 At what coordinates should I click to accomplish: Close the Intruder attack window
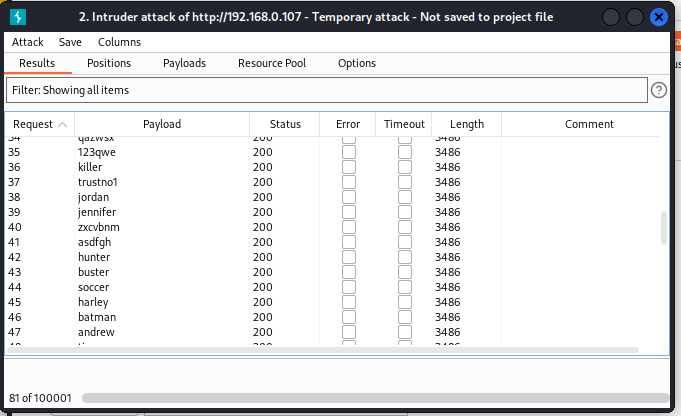tap(659, 17)
